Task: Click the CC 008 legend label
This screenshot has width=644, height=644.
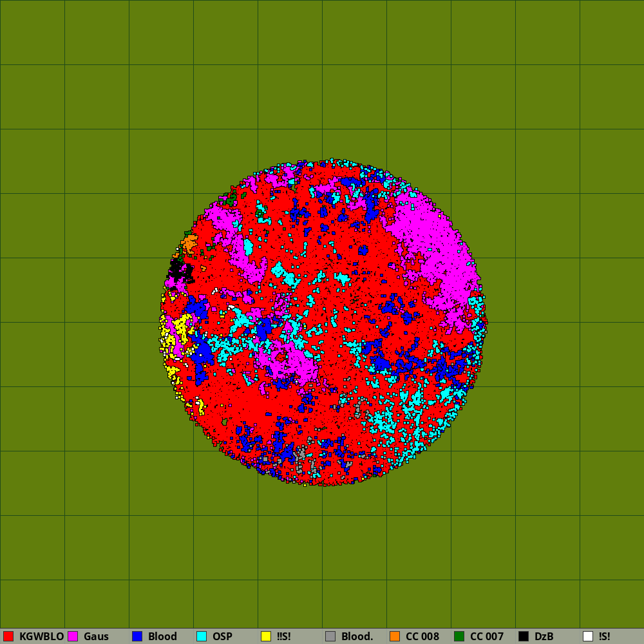Action: (x=422, y=636)
